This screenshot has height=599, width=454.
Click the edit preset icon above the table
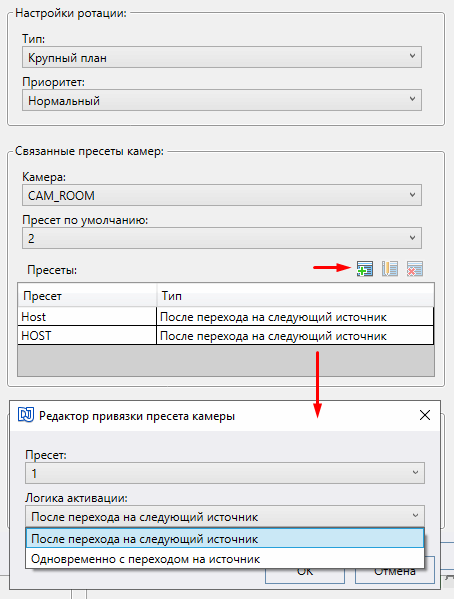[390, 269]
